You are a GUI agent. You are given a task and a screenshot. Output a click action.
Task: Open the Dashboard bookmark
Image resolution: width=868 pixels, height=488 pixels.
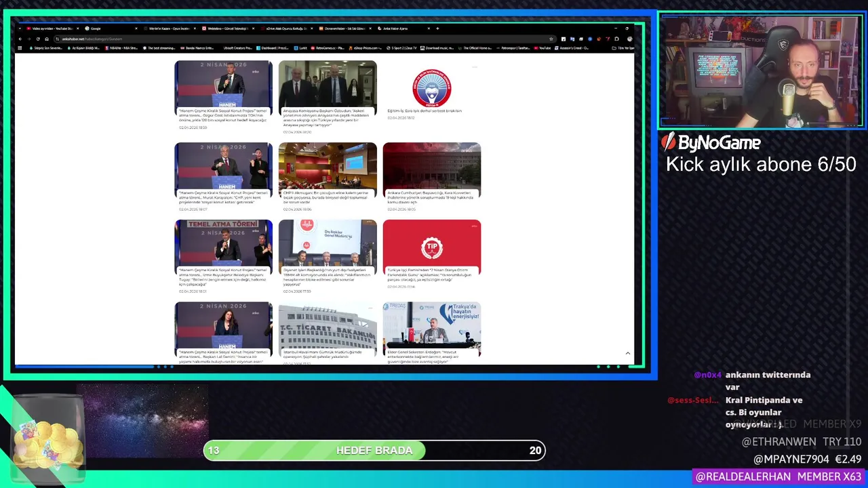coord(273,48)
